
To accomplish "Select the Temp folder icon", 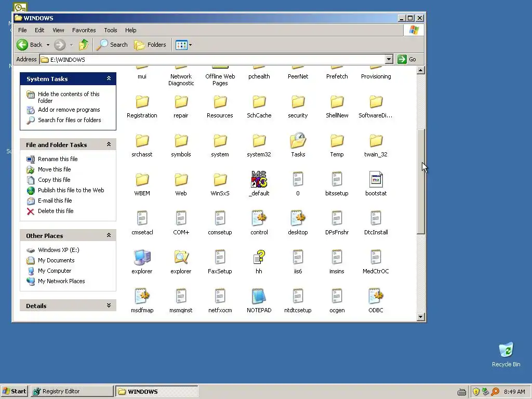I will (x=337, y=141).
